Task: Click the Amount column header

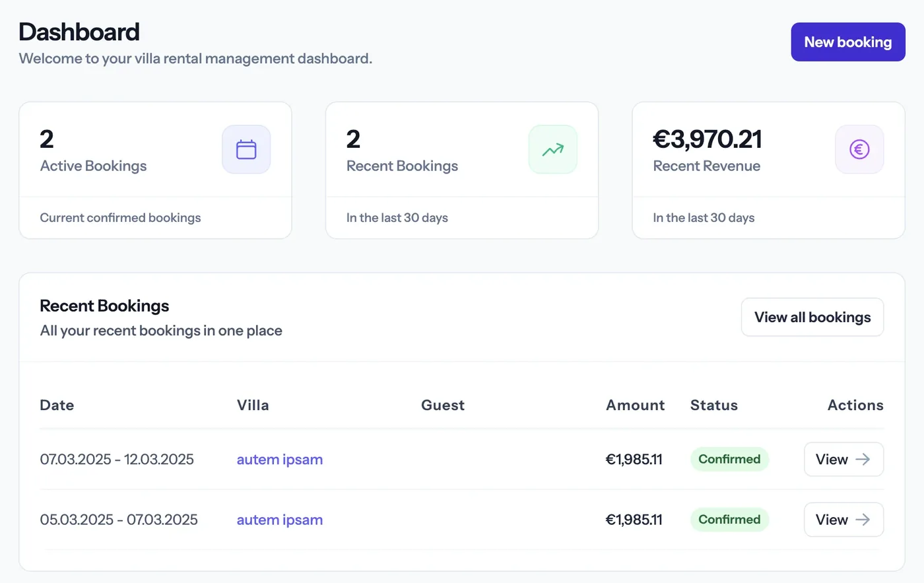Action: 635,405
